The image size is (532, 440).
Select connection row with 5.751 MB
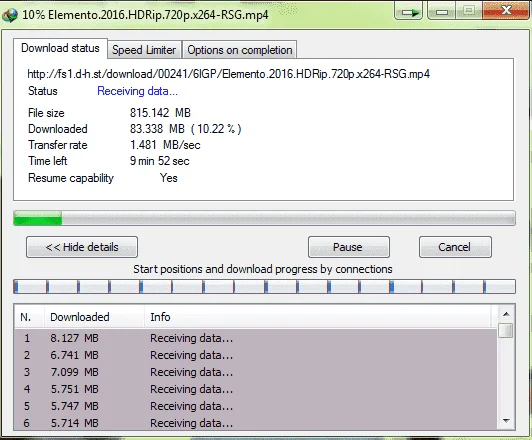tap(256, 389)
